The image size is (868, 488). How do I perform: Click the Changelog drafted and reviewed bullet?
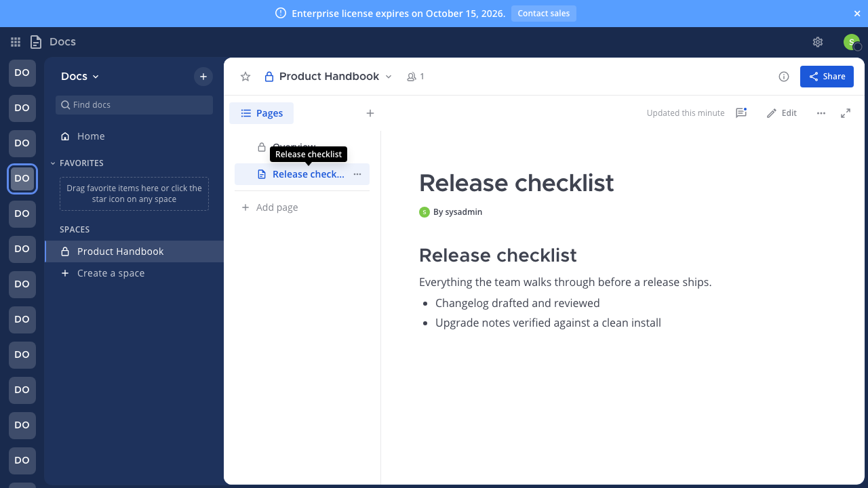[517, 303]
